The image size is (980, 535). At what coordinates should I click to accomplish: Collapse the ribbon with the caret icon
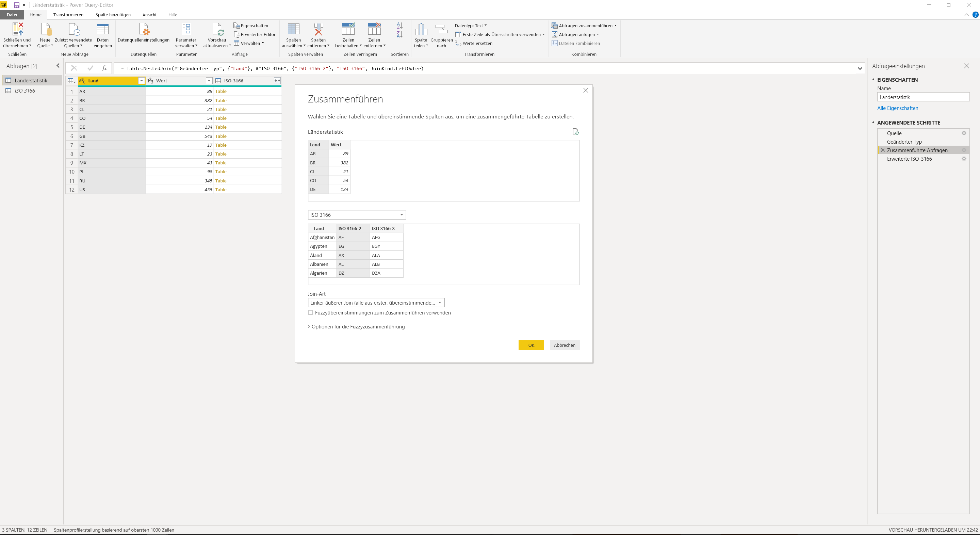[966, 14]
